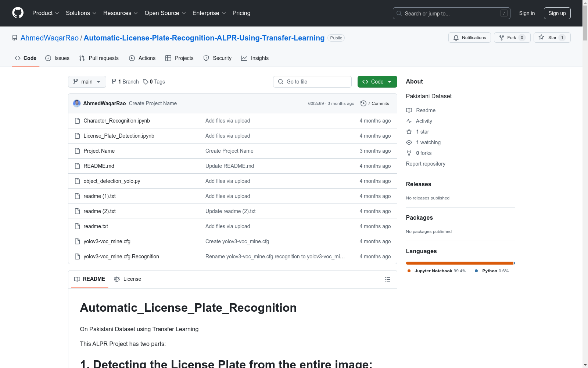The height and width of the screenshot is (368, 588).
Task: Open the main branch selector dropdown
Action: pyautogui.click(x=87, y=82)
